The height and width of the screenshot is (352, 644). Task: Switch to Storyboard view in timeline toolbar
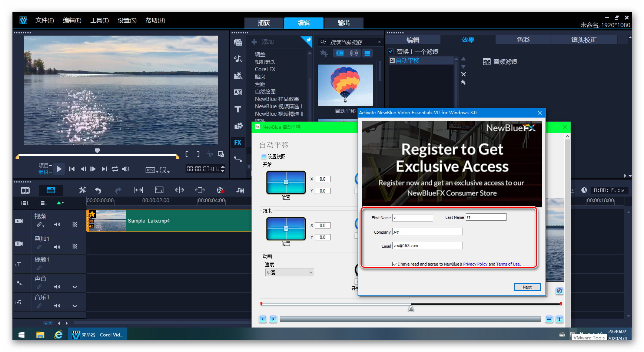(25, 190)
